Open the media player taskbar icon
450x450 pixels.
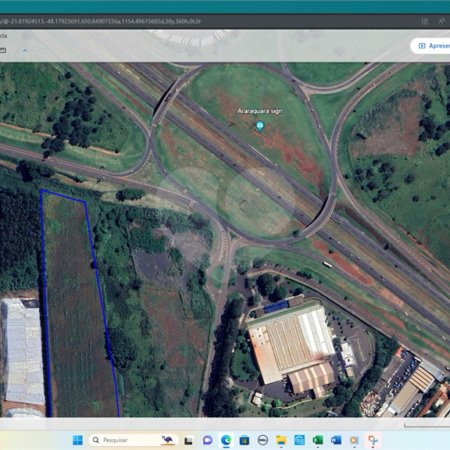(x=354, y=440)
